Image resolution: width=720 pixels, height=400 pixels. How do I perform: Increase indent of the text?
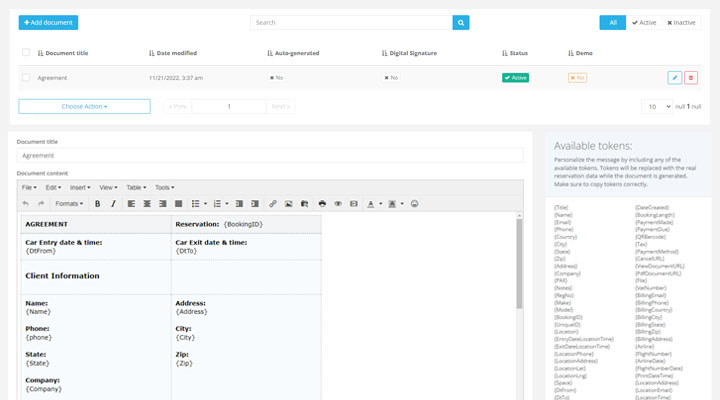[x=255, y=203]
